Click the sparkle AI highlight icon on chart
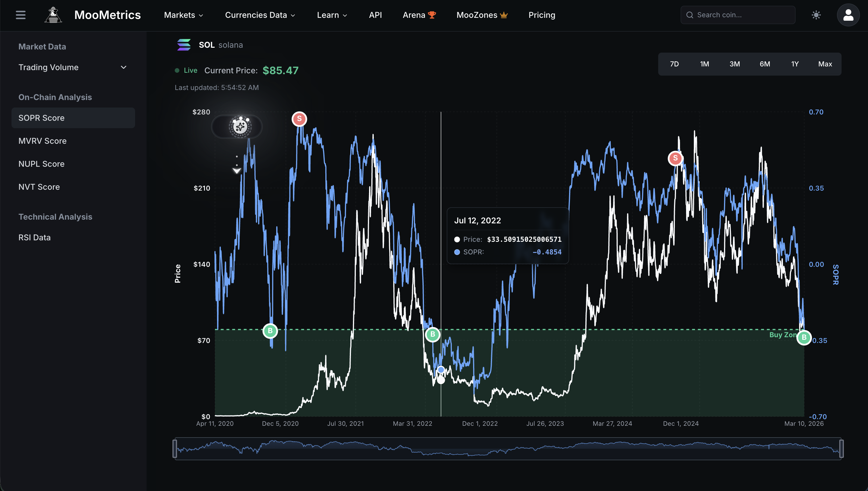 point(240,126)
